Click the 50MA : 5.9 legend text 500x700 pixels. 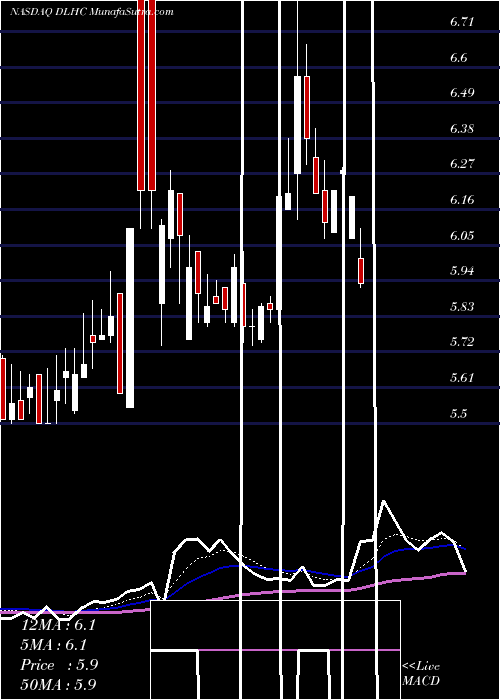pyautogui.click(x=58, y=684)
